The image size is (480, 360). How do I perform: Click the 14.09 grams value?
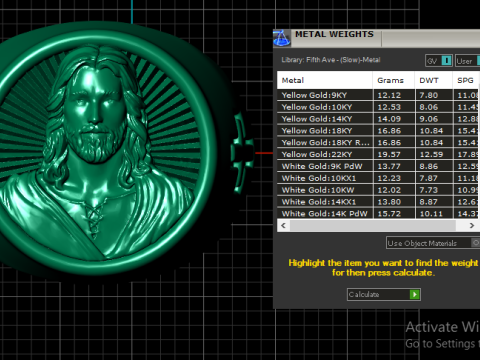(x=389, y=119)
